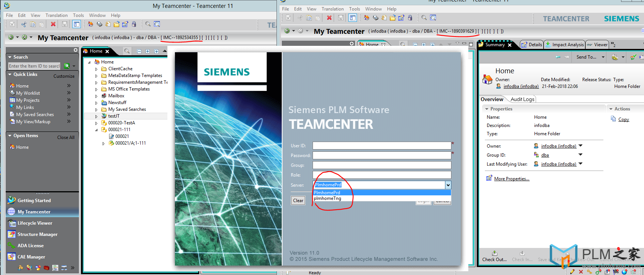Click padlock icon in left window toolbar
644x275 pixels.
(134, 24)
